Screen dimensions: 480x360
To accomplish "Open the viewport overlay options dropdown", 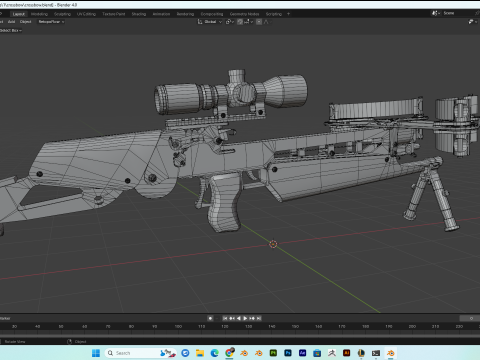I will tap(472, 22).
